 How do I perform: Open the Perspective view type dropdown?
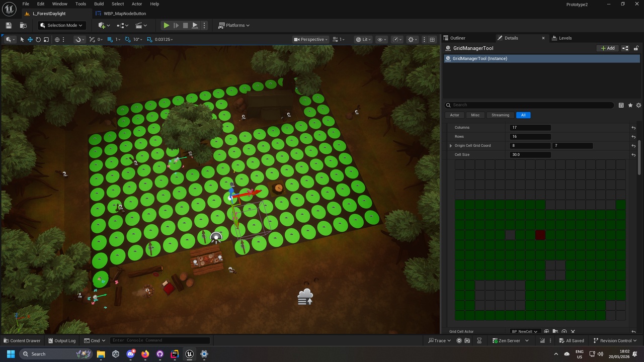click(311, 39)
